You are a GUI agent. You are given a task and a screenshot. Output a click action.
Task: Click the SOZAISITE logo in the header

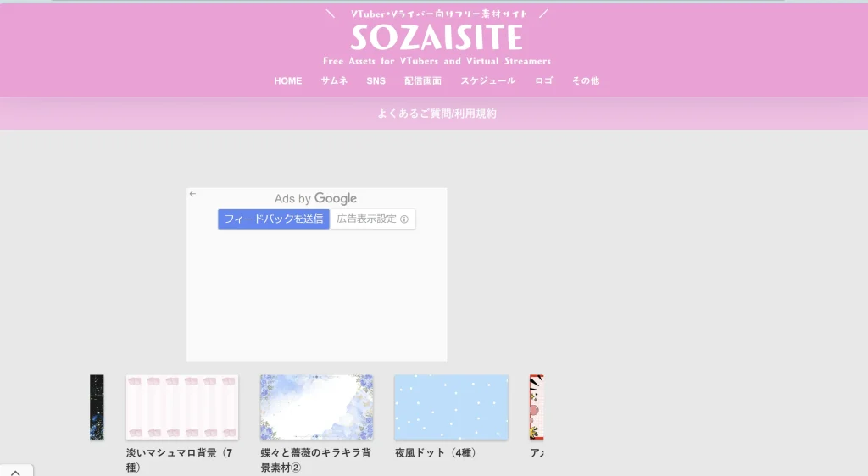point(437,37)
